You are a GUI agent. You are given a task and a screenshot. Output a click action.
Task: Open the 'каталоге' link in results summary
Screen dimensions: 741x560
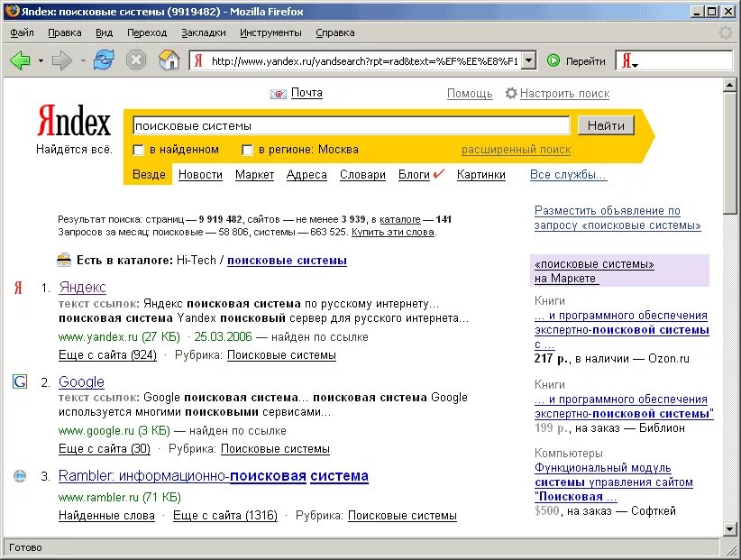tap(400, 219)
